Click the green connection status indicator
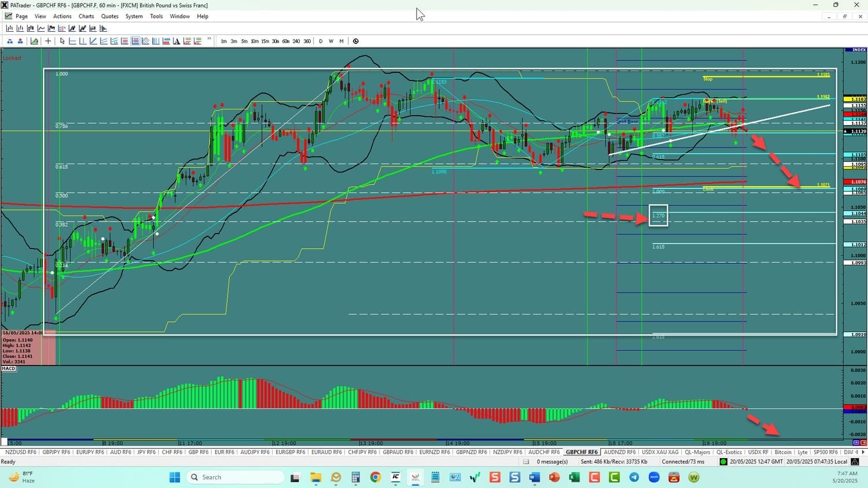The image size is (868, 488). [723, 461]
